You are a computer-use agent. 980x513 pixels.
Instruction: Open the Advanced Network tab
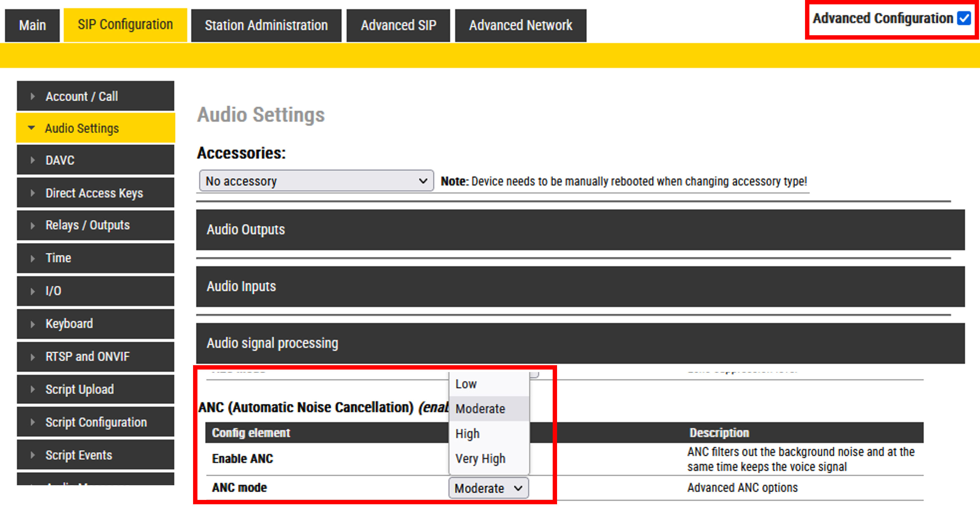point(520,26)
